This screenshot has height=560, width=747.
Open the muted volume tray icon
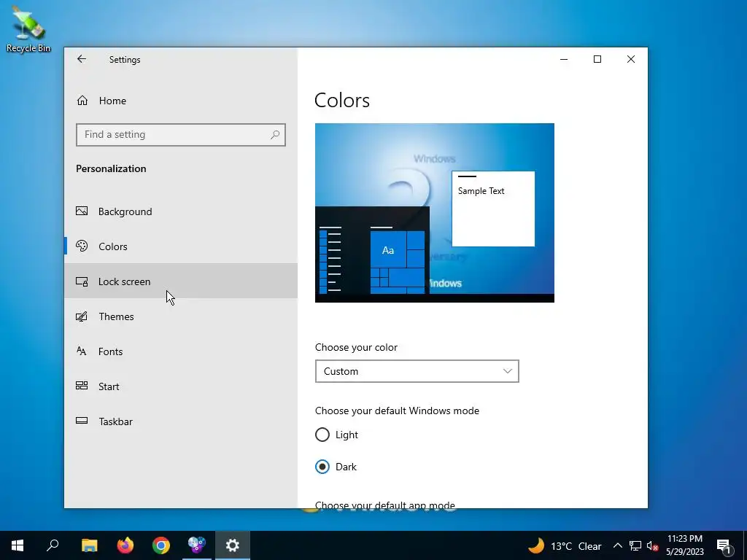click(652, 545)
